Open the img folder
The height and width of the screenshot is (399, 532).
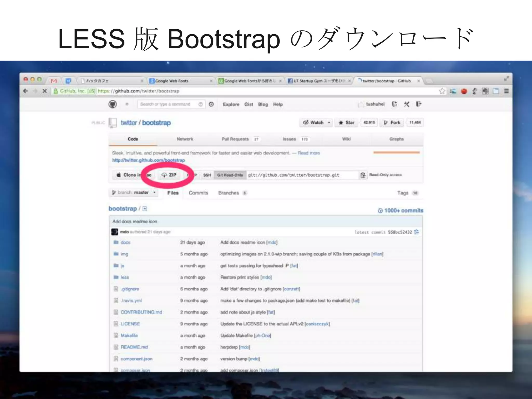click(124, 254)
